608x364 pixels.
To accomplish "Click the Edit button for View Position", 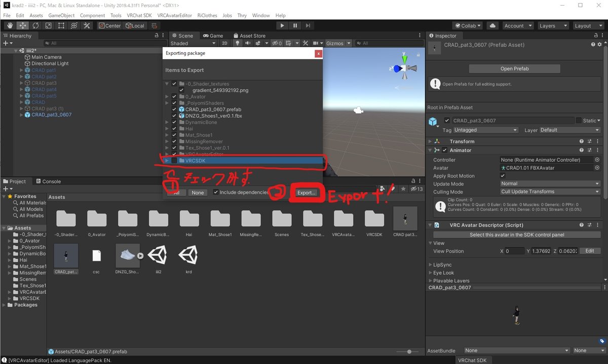I will tap(590, 251).
